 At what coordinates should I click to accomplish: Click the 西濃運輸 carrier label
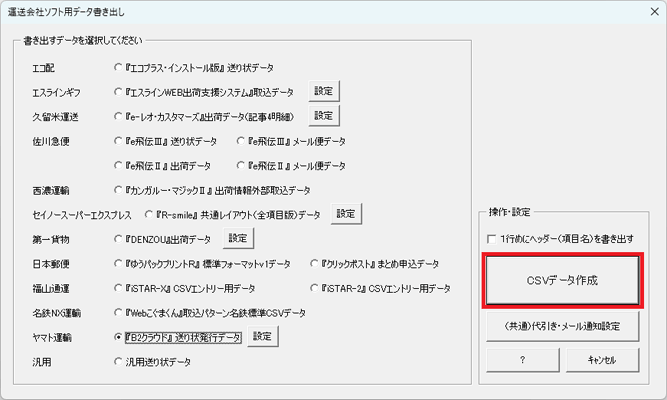51,191
